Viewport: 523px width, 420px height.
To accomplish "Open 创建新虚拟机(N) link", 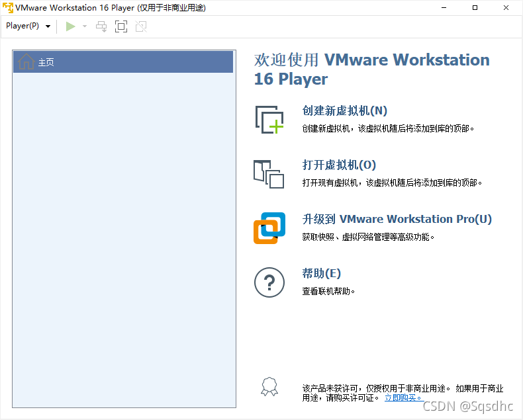I will [x=344, y=110].
